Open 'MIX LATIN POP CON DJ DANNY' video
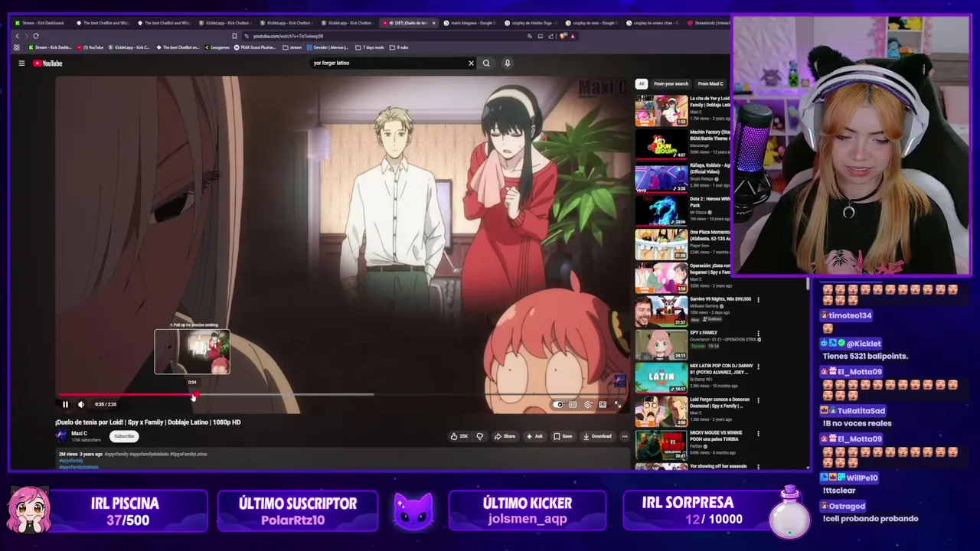Image resolution: width=980 pixels, height=551 pixels. 661,379
